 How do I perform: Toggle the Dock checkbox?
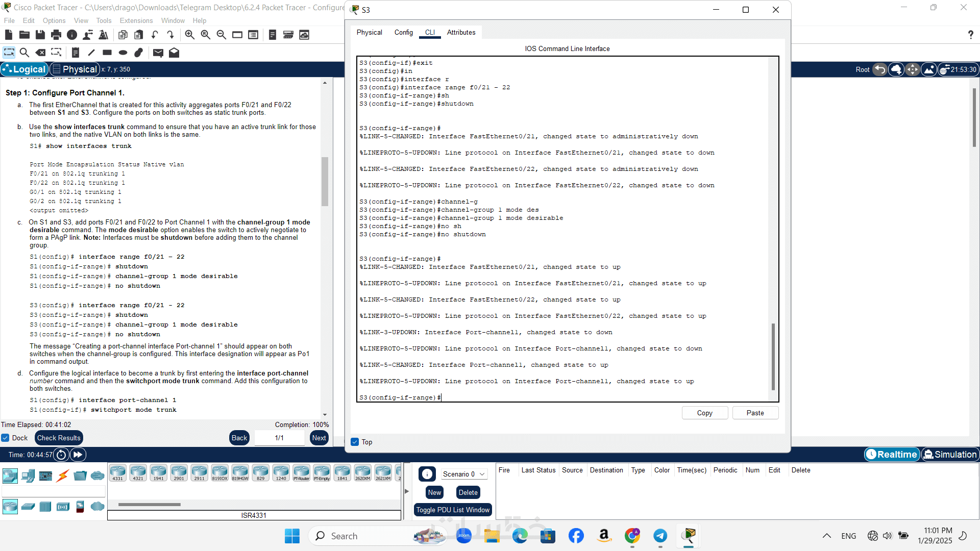pos(6,438)
